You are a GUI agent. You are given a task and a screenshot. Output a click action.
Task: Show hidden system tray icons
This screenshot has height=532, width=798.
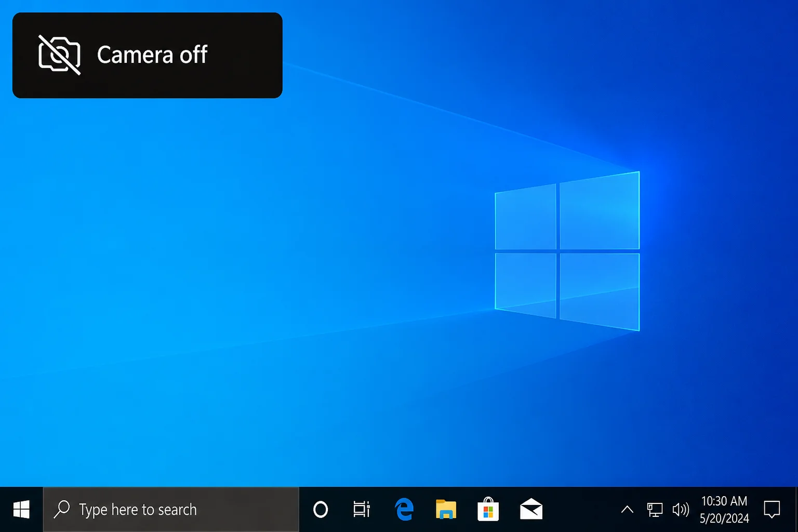click(x=627, y=510)
